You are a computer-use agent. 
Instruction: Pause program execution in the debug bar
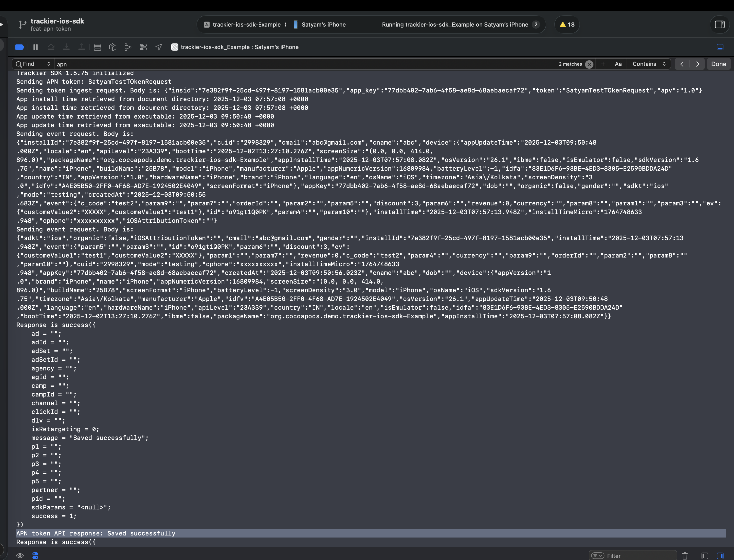pyautogui.click(x=35, y=47)
